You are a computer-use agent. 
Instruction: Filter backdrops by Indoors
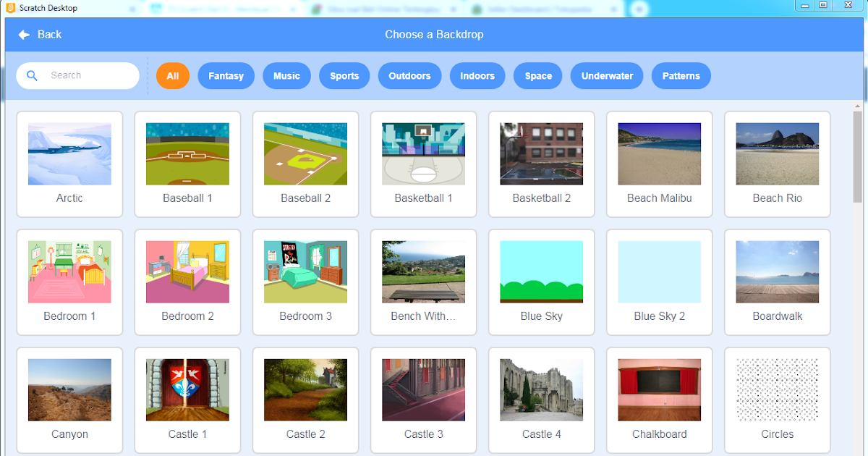477,75
